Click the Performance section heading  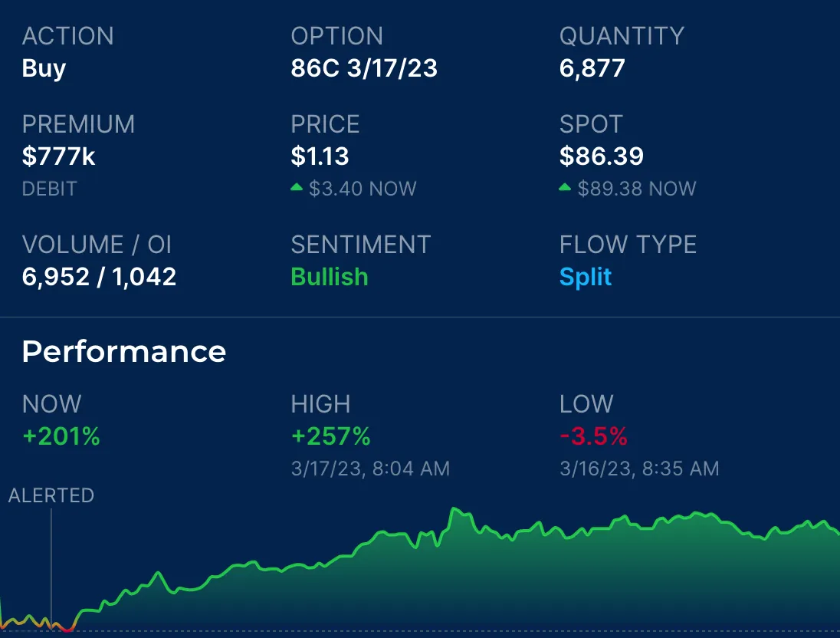tap(123, 351)
